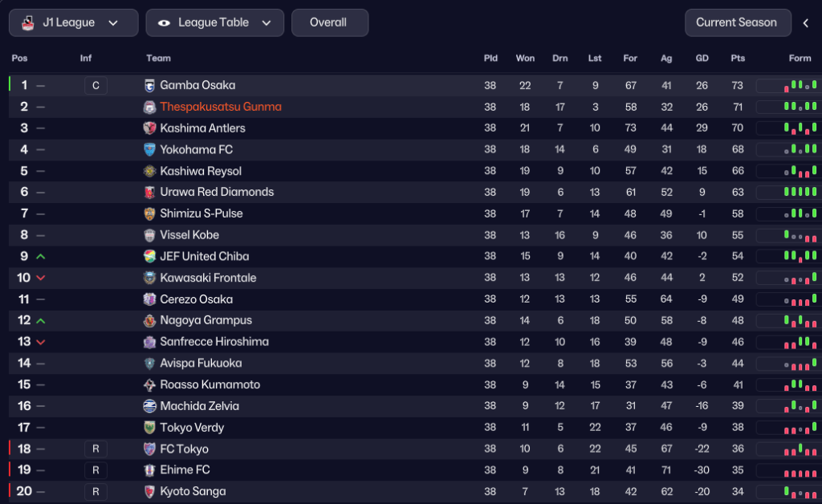
Task: Sort the table by Pts column header
Action: 738,59
